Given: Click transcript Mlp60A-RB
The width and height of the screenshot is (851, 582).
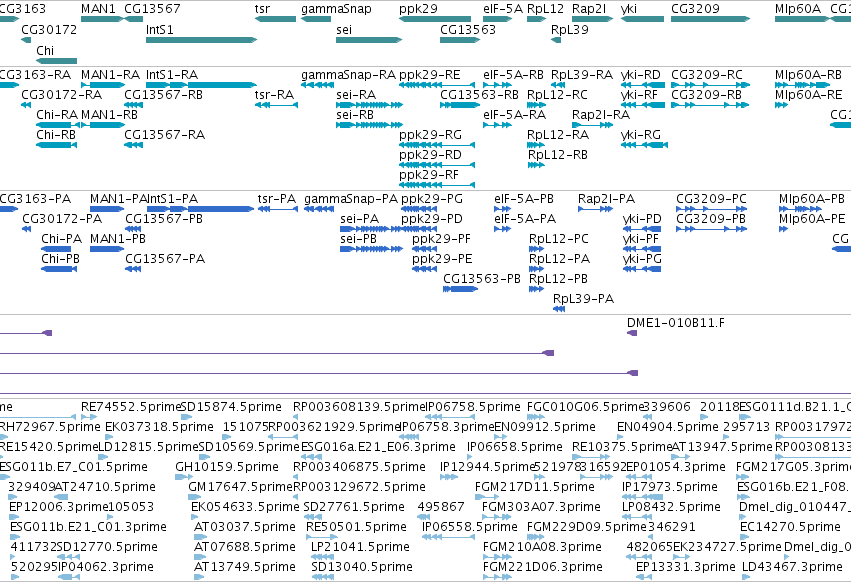Looking at the screenshot, I should point(809,74).
